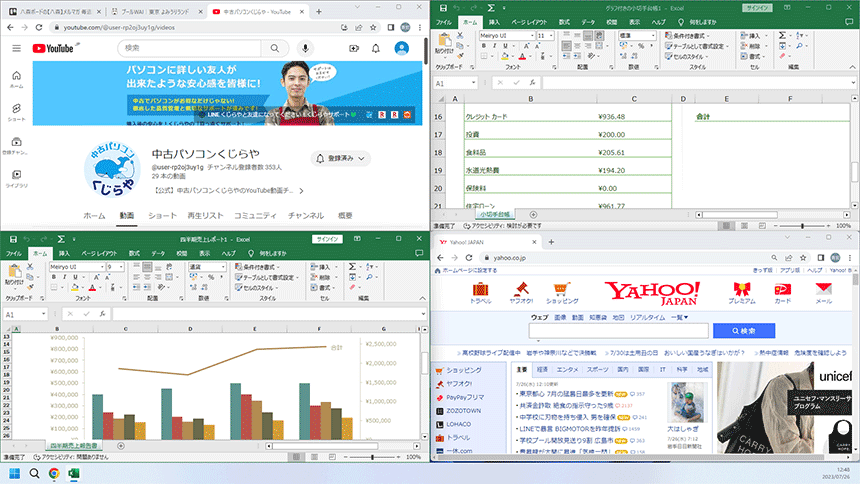Switch bottom-left Excel to normal view
Screen dimensions: 860x484
tap(296, 457)
